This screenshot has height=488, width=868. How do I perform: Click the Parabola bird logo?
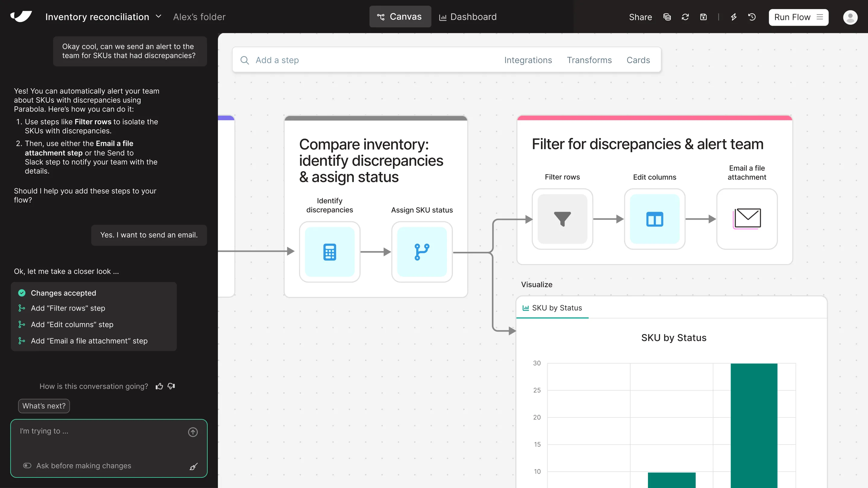coord(21,16)
